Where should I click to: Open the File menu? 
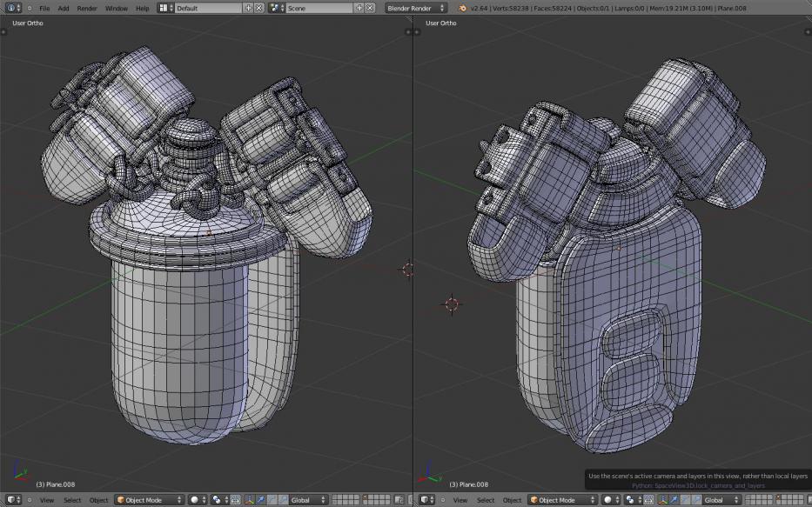tap(44, 8)
